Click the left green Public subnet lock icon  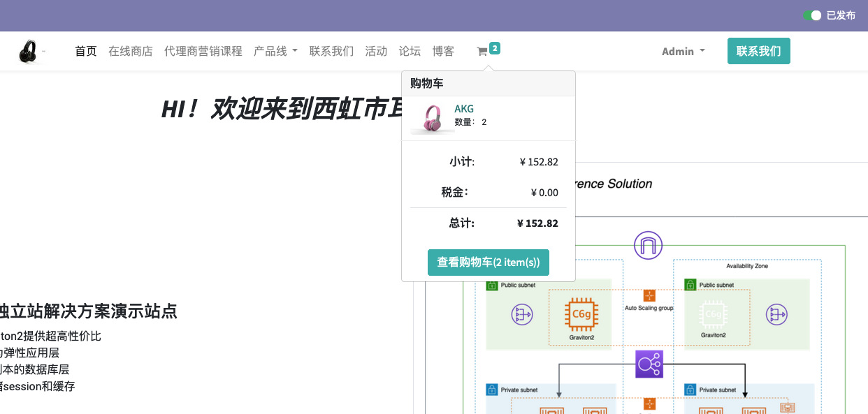click(492, 285)
